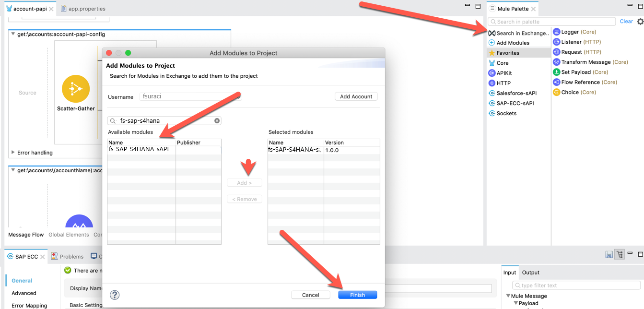Close the SAP ECC tab
The image size is (644, 309).
43,257
